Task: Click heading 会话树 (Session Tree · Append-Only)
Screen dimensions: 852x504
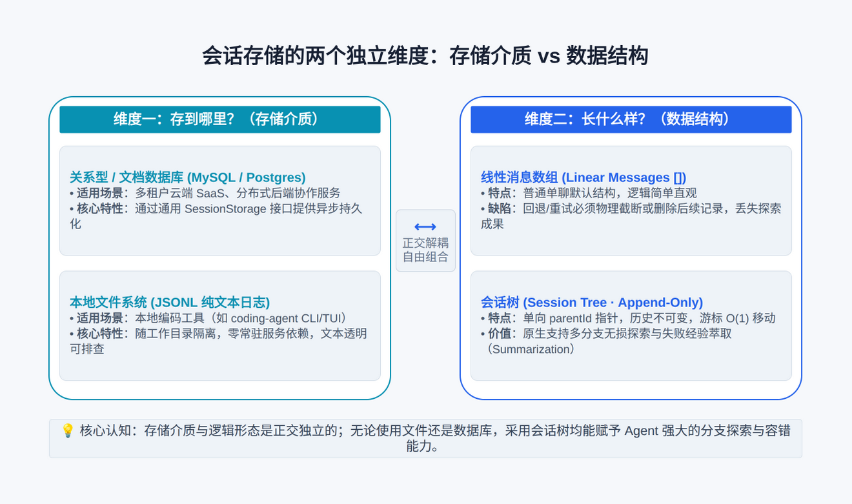Action: click(592, 303)
